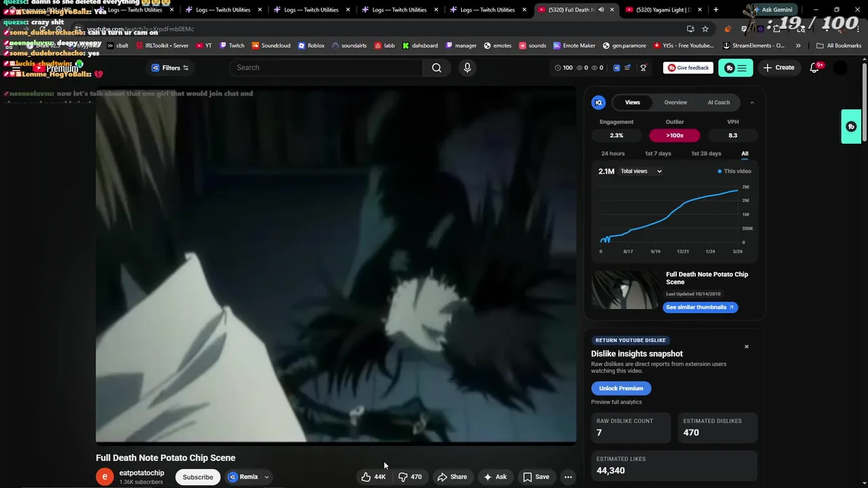Screen dimensions: 868x488
Task: Click the video player frame
Action: tap(336, 265)
